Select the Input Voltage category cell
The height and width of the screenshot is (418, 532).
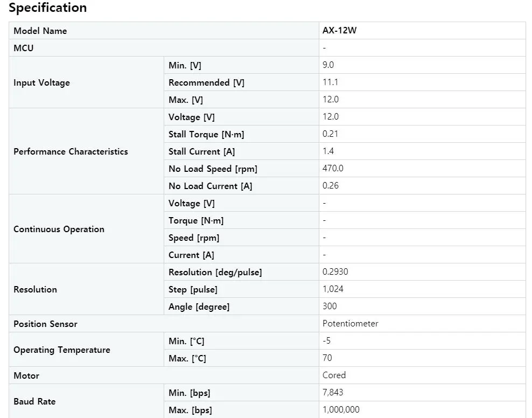pyautogui.click(x=86, y=82)
